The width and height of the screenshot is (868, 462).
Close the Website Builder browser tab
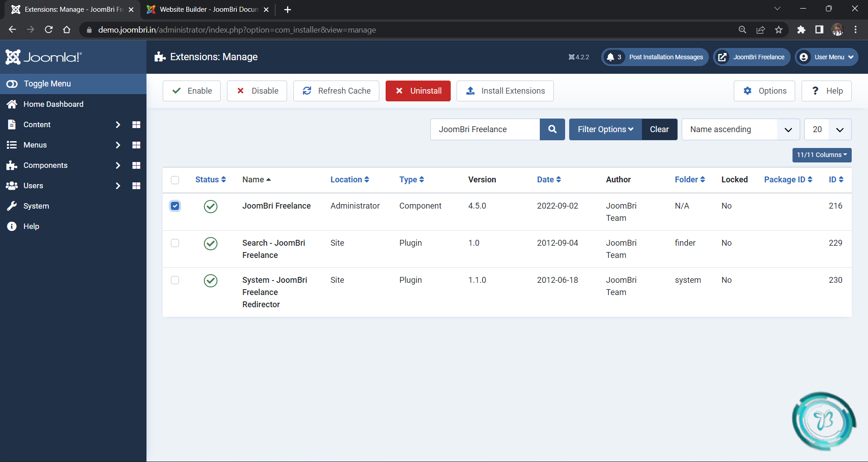pos(266,10)
